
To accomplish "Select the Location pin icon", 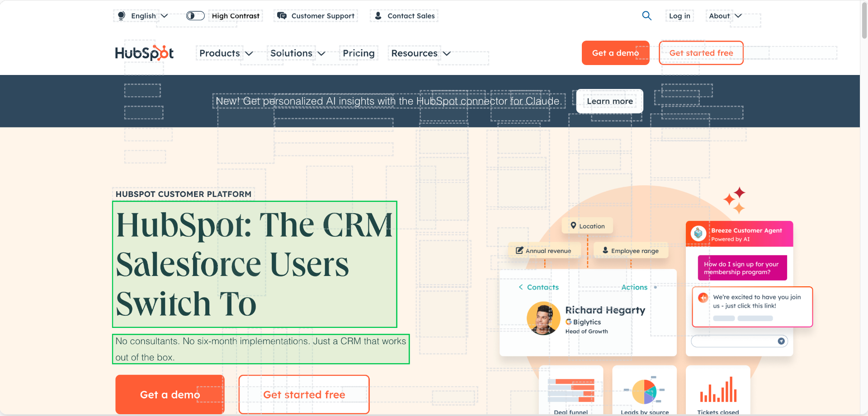I will 573,225.
